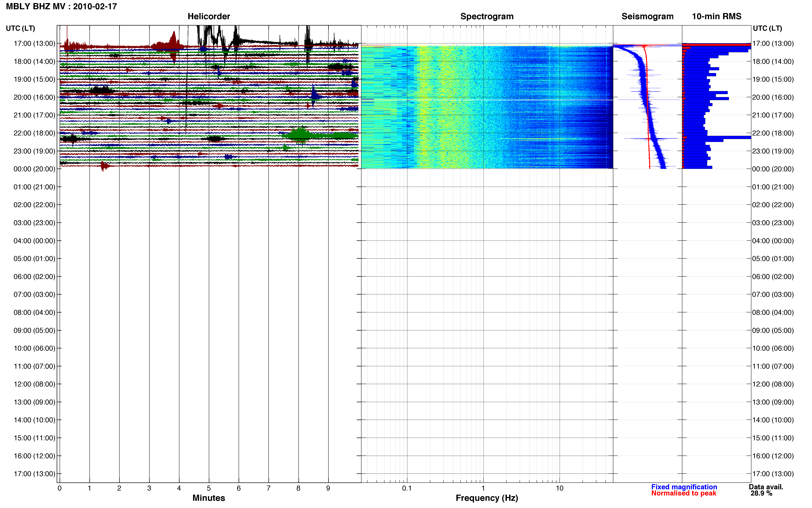Click '00:00 (20:00)' on the helicorder time axis

pyautogui.click(x=34, y=169)
